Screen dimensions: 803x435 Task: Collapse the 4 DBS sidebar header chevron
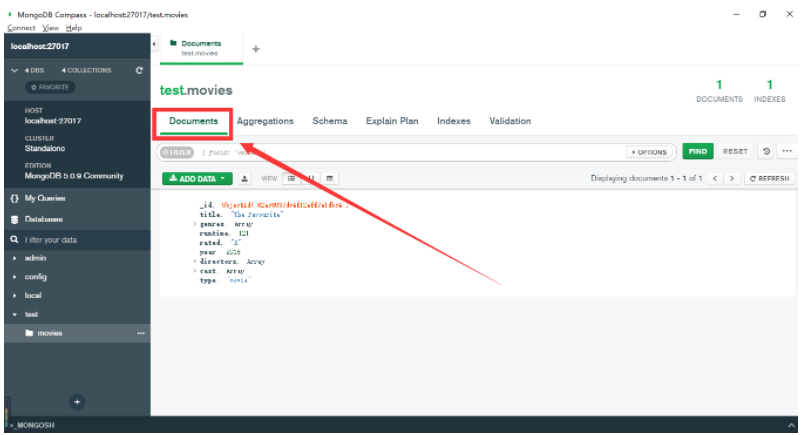[x=14, y=70]
